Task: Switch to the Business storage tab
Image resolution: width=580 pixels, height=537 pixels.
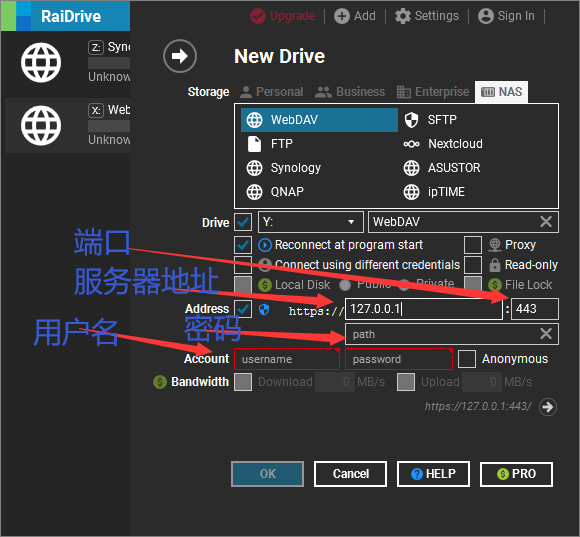Action: tap(350, 92)
